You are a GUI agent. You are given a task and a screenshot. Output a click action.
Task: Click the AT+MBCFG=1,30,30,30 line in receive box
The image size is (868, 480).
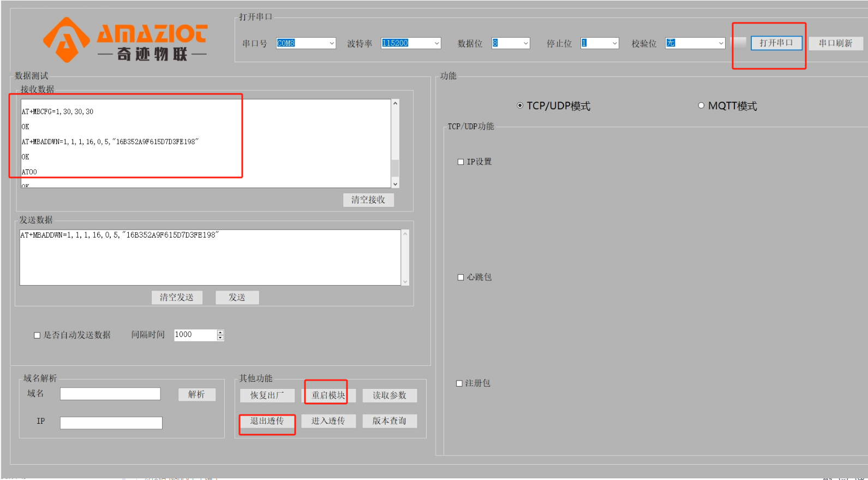tap(57, 112)
